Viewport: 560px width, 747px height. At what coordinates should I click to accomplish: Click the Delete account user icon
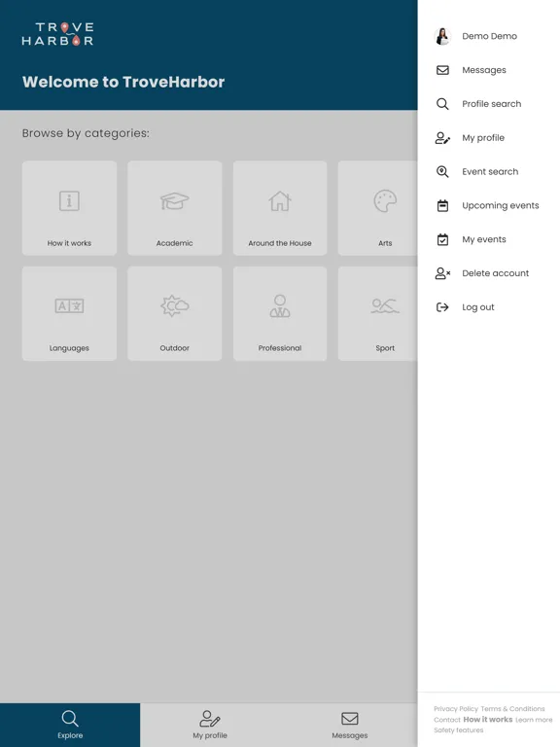pyautogui.click(x=442, y=273)
